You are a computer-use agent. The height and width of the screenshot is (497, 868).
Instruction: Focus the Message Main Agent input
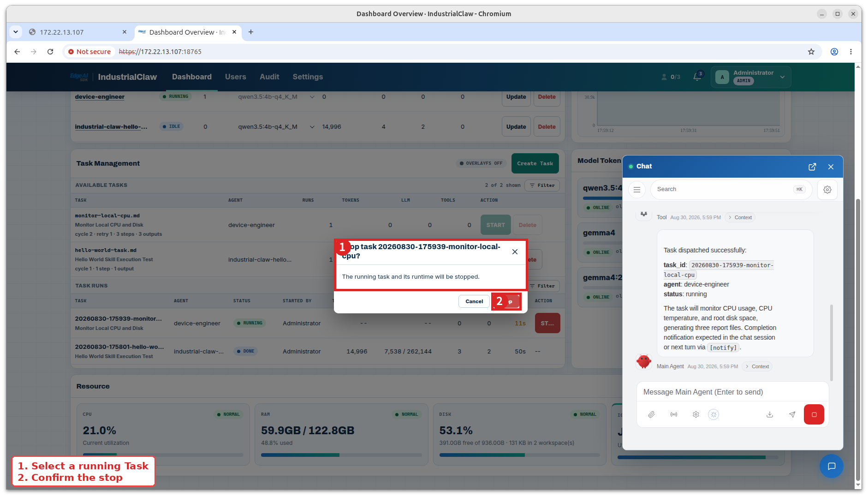(x=732, y=392)
